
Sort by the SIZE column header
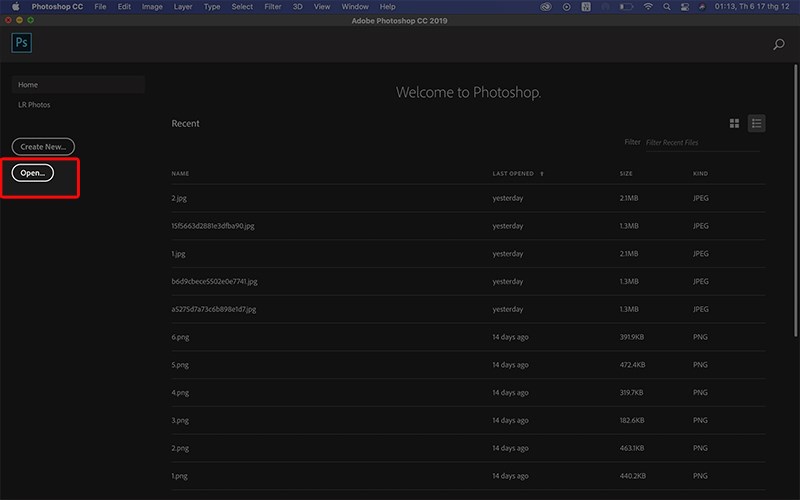(x=626, y=174)
